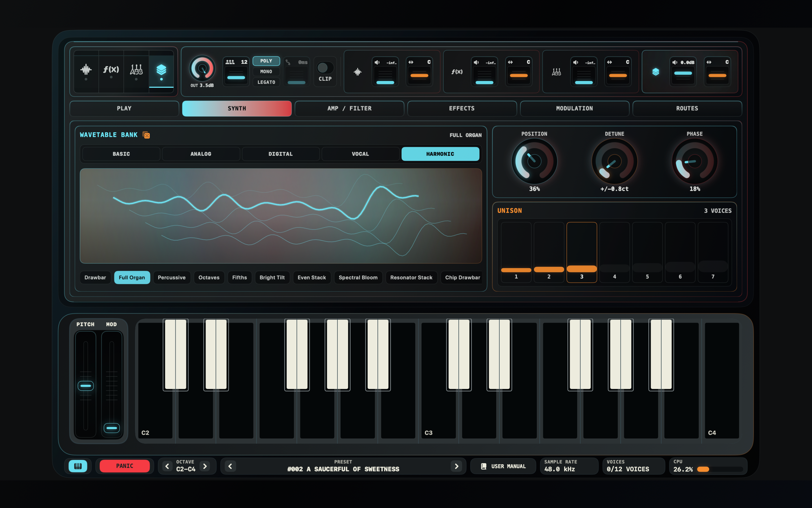The image size is (812, 508).
Task: Open the ROUTES tab
Action: 687,109
